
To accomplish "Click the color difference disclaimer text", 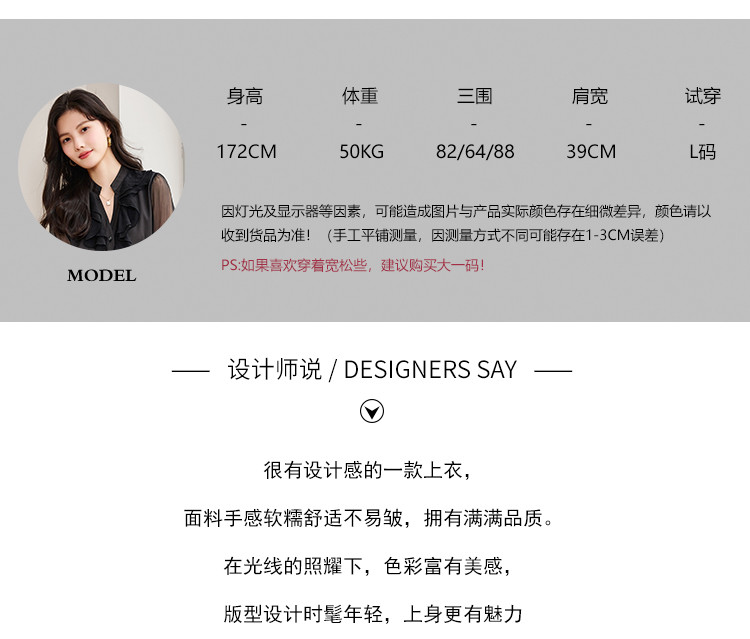I will point(466,223).
